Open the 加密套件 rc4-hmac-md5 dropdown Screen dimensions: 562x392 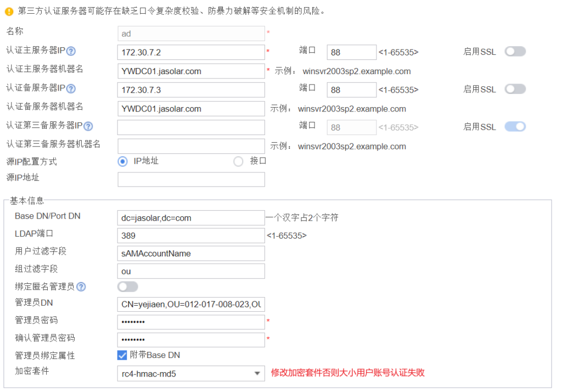pos(191,374)
